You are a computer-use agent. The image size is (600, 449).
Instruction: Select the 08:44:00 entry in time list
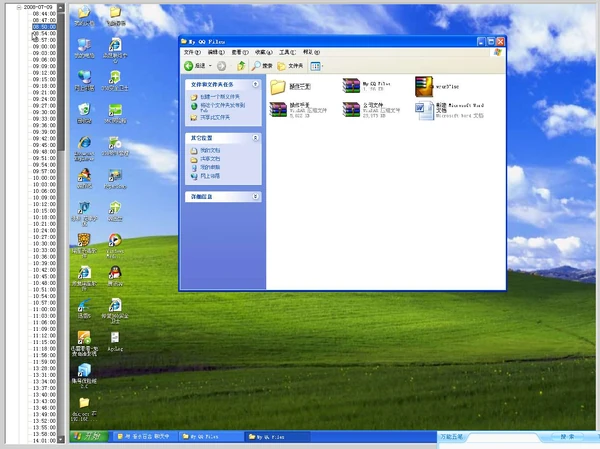pyautogui.click(x=44, y=14)
